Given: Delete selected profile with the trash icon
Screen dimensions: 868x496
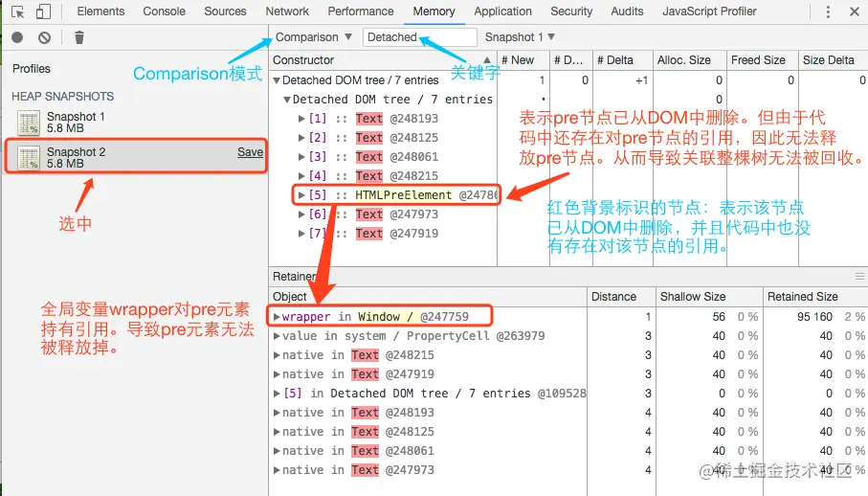Looking at the screenshot, I should [79, 37].
